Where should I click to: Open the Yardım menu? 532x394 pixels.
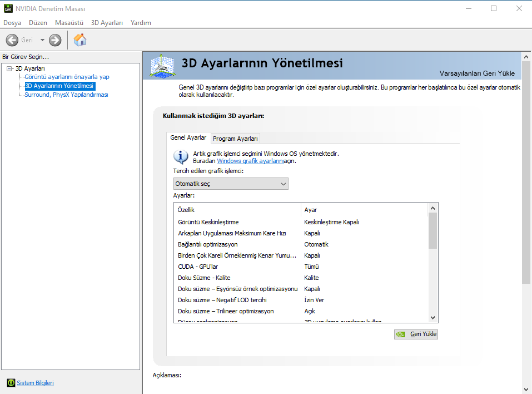coord(141,23)
